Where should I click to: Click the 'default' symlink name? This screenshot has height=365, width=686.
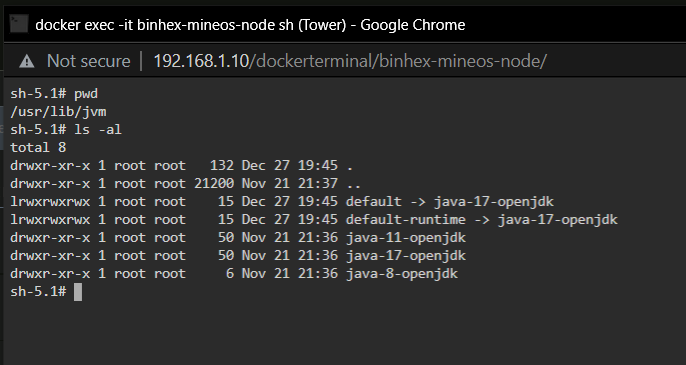[x=373, y=202]
